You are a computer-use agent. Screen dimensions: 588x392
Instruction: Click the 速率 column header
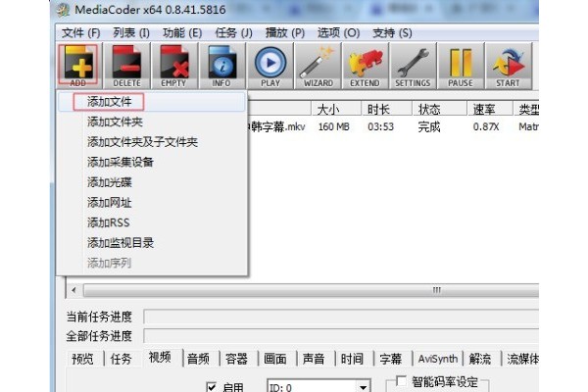[x=490, y=109]
